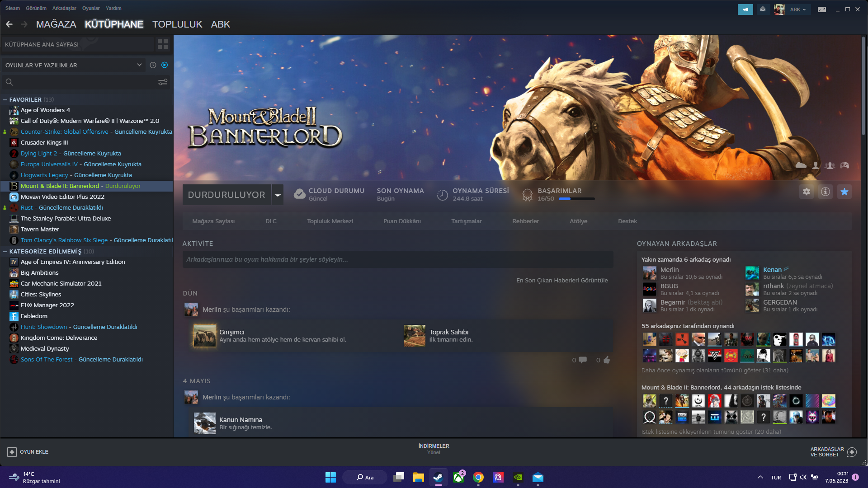This screenshot has width=868, height=488.
Task: Click the Durduruluyor button
Action: pyautogui.click(x=226, y=195)
